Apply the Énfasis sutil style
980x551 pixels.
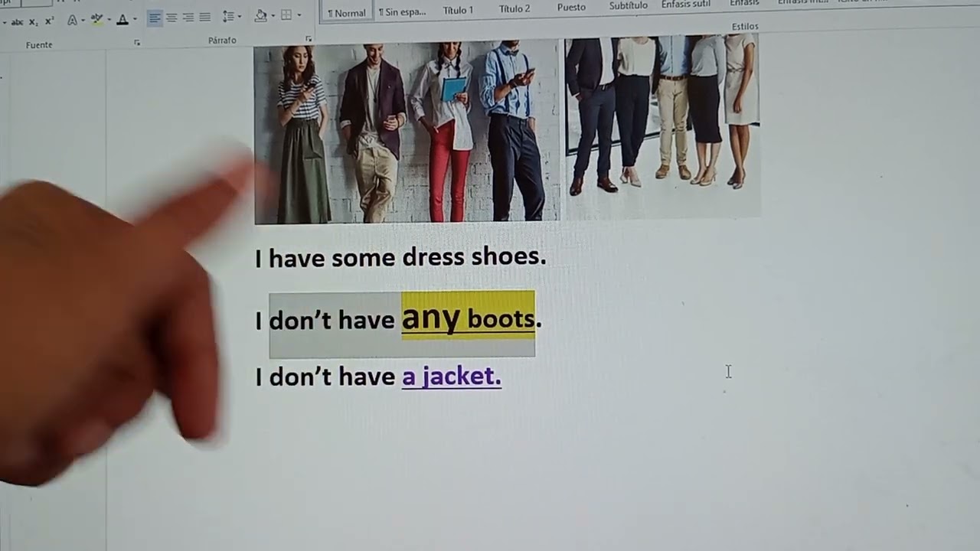[x=685, y=5]
